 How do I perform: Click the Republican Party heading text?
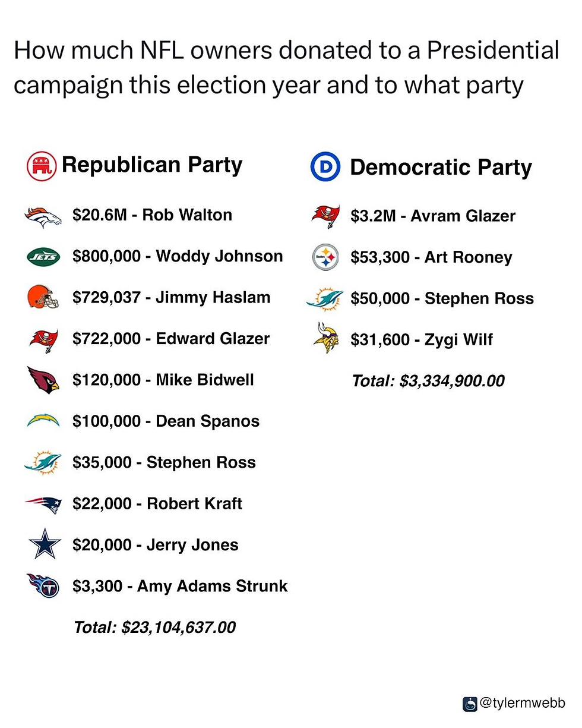[x=152, y=165]
